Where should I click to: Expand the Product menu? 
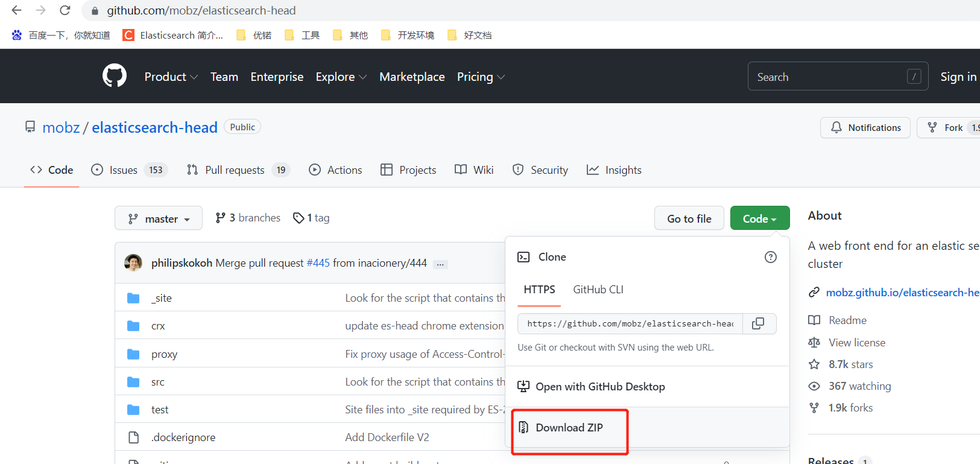(x=171, y=77)
